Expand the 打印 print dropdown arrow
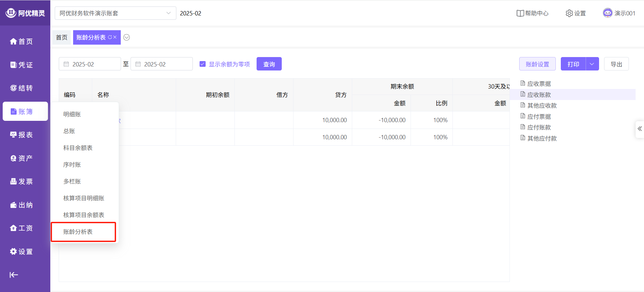The image size is (644, 292). [x=592, y=64]
